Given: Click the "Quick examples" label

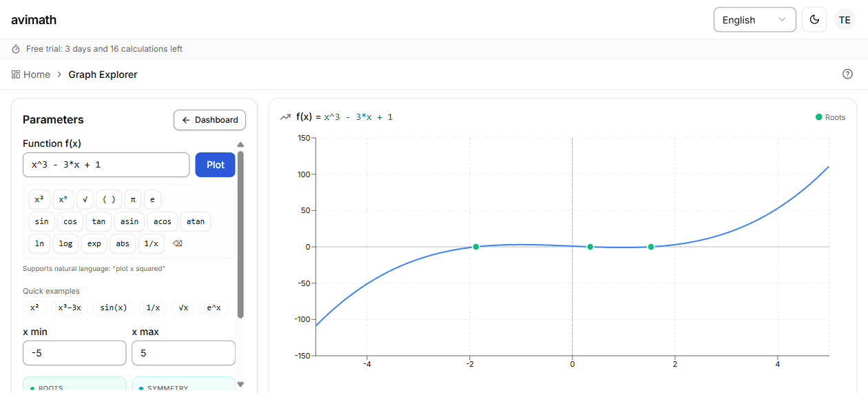Looking at the screenshot, I should click(x=51, y=291).
